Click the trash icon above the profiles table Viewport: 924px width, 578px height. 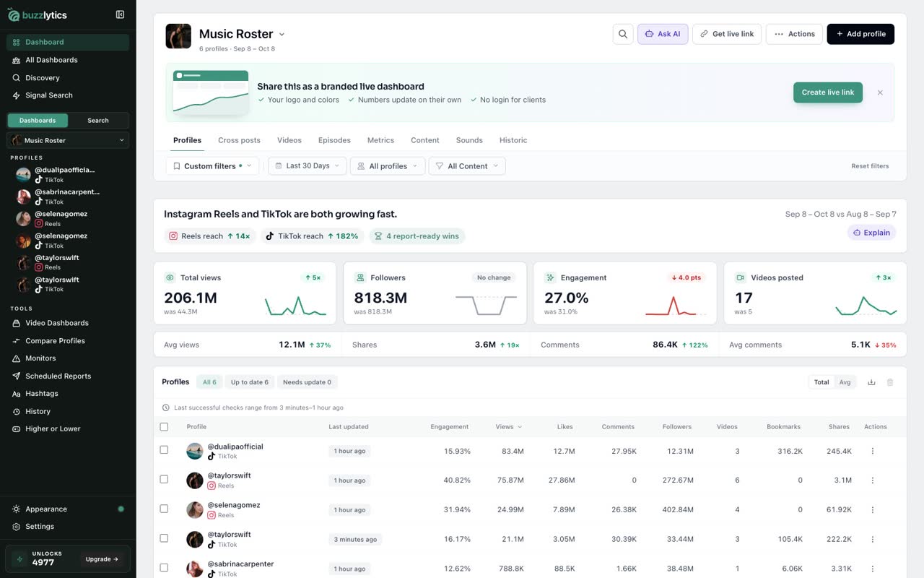pyautogui.click(x=890, y=382)
